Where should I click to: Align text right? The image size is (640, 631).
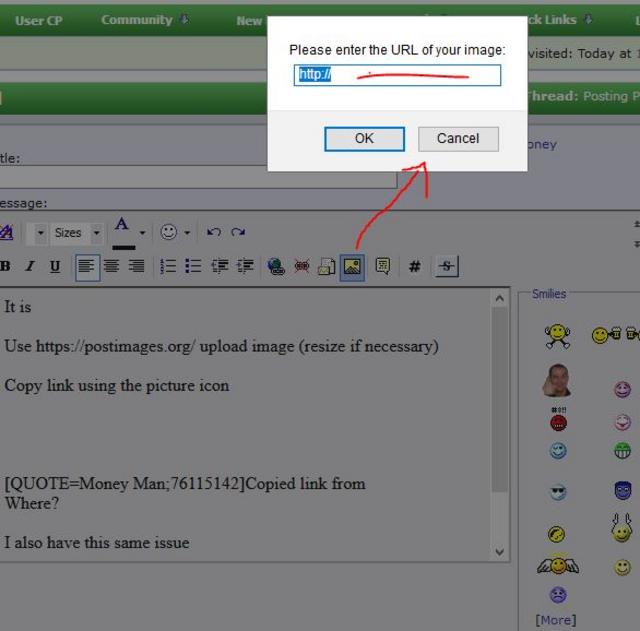[x=136, y=266]
